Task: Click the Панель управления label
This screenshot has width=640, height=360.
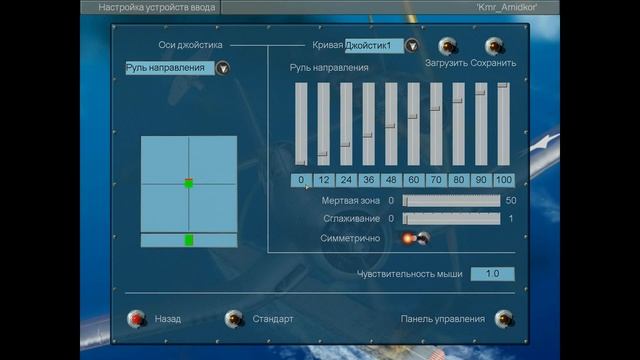Action: [x=443, y=319]
